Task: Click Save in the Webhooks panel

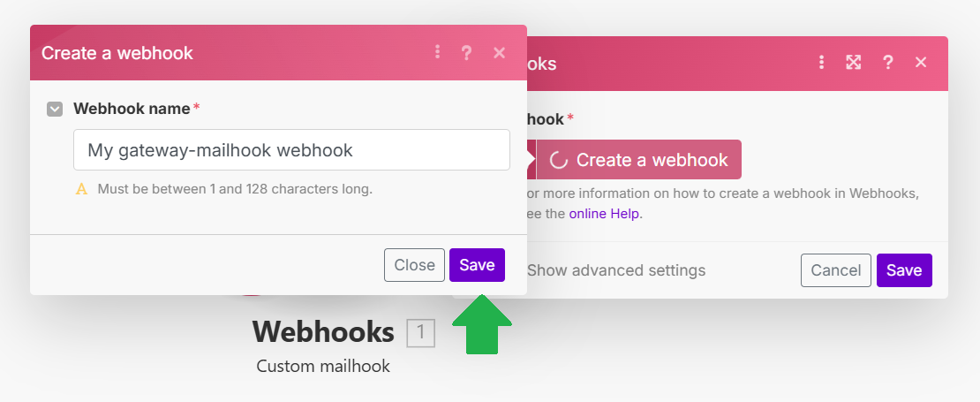Action: (x=904, y=270)
